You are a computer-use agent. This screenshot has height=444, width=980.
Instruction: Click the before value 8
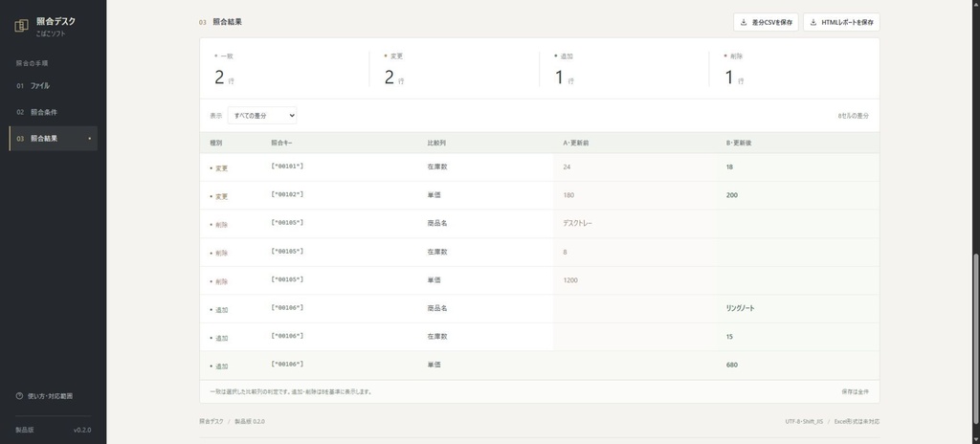[x=565, y=252]
